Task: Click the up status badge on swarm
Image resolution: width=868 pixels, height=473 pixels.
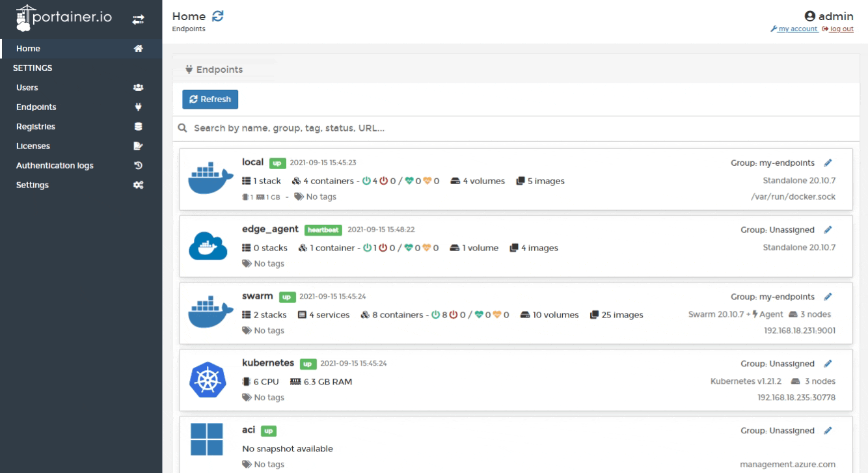Action: [287, 297]
